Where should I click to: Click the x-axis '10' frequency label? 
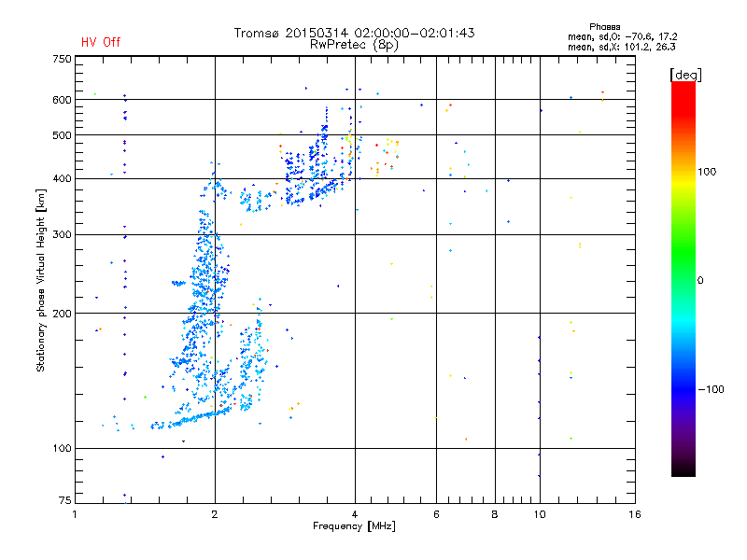point(540,514)
